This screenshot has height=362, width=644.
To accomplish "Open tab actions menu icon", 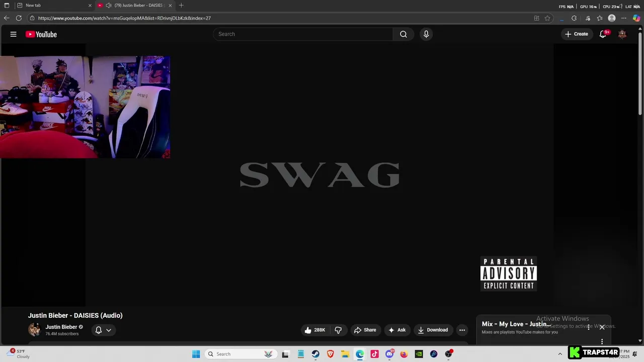I will coord(7,6).
